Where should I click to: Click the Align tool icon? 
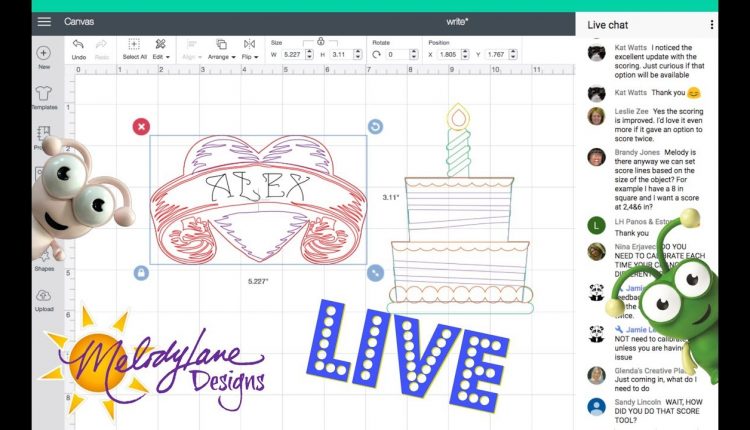point(191,44)
